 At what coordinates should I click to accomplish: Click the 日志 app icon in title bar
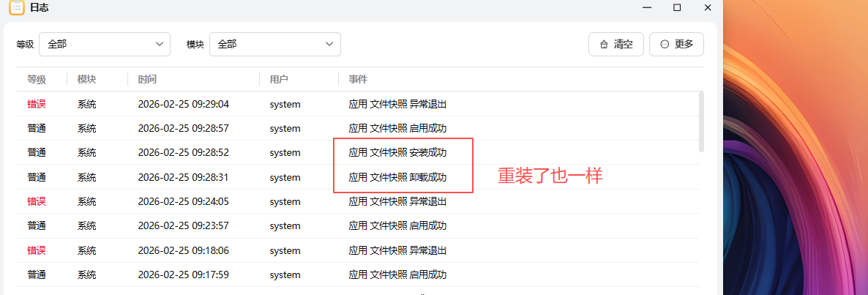(17, 7)
